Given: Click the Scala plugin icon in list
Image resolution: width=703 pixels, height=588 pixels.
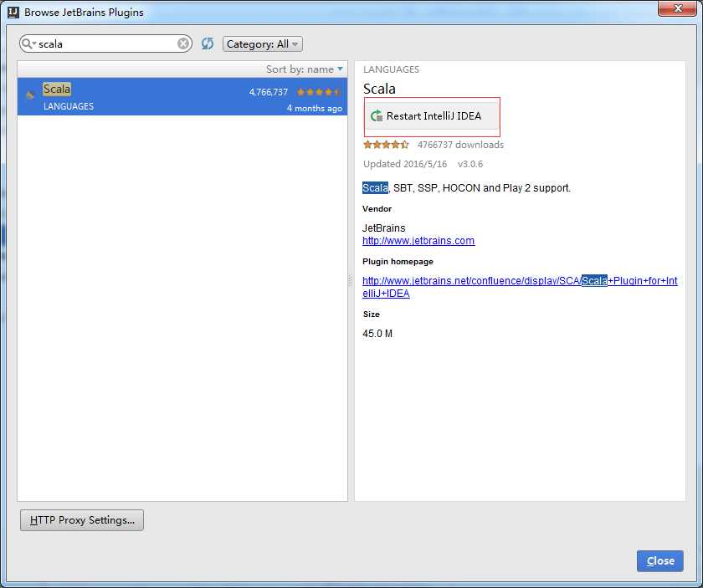Looking at the screenshot, I should click(30, 95).
